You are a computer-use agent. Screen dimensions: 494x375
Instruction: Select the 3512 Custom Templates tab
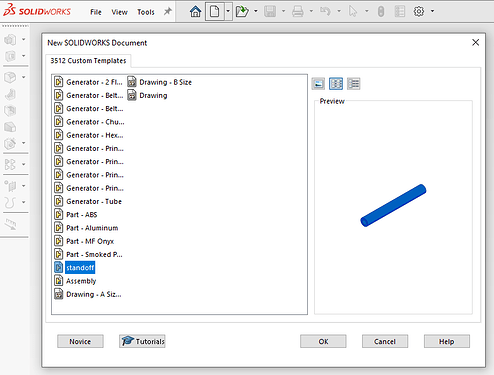[x=88, y=61]
